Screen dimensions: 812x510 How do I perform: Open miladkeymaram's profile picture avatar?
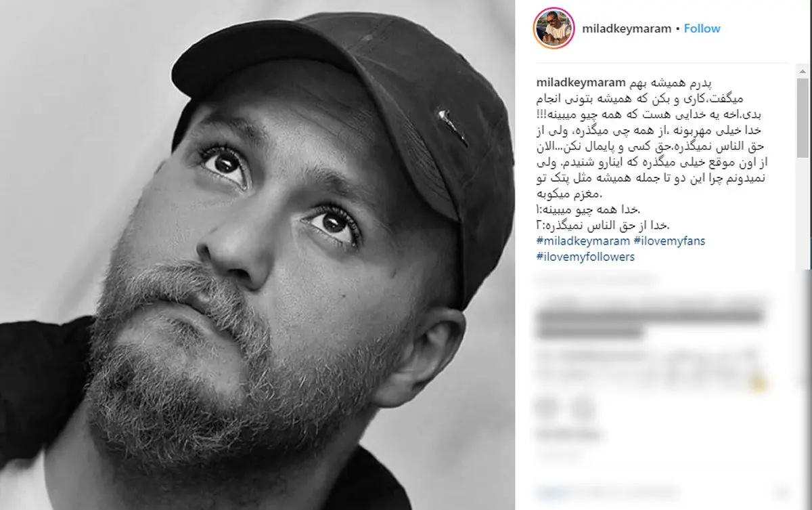point(554,28)
